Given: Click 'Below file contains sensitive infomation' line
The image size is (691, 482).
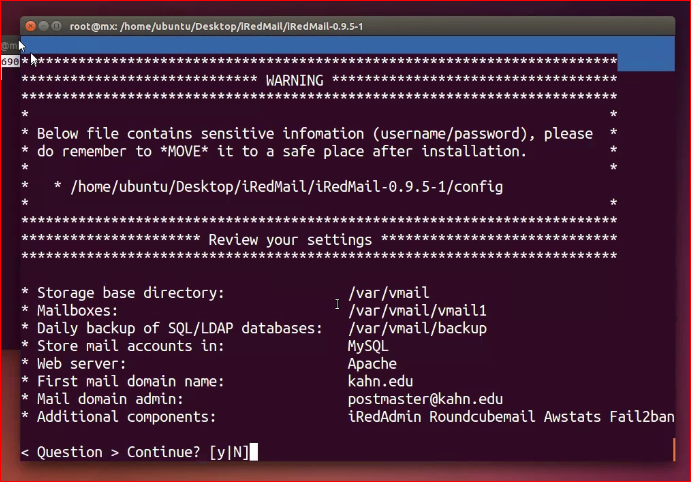Looking at the screenshot, I should point(315,133).
